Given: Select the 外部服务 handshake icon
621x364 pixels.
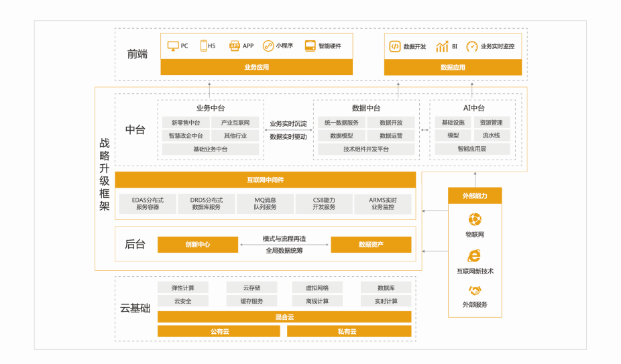Looking at the screenshot, I should pos(475,291).
